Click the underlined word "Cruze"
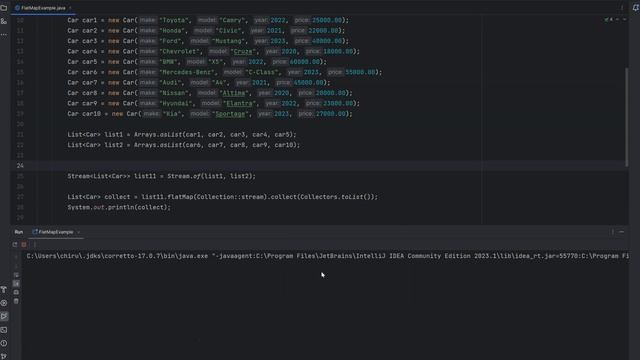The height and width of the screenshot is (360, 640). [x=243, y=51]
